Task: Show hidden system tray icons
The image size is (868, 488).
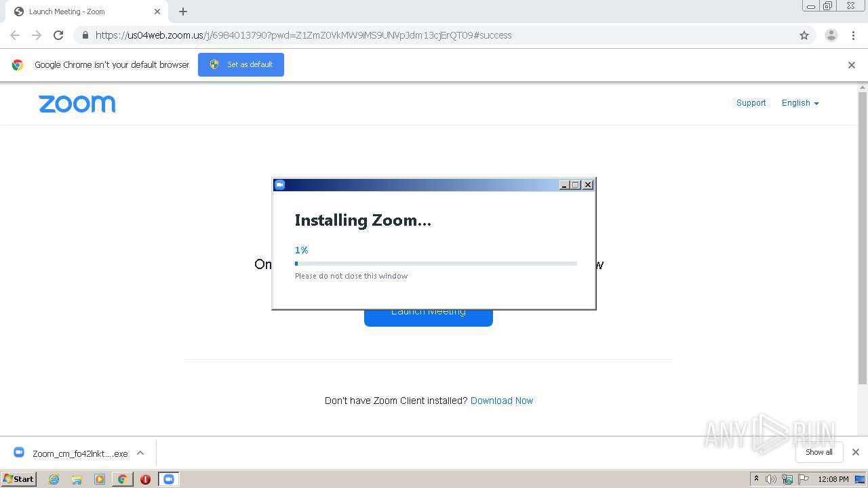Action: click(756, 479)
